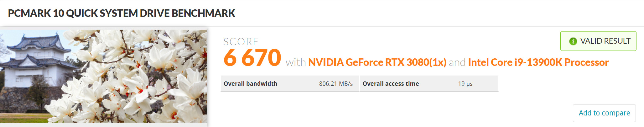The width and height of the screenshot is (644, 127).
Task: Select the 806.21 MB/s bandwidth value
Action: pos(336,84)
